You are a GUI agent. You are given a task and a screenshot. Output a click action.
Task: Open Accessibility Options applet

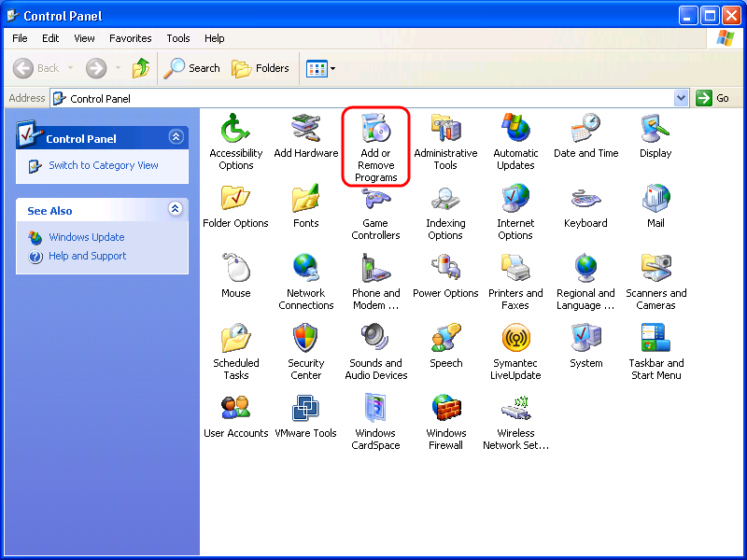click(236, 142)
